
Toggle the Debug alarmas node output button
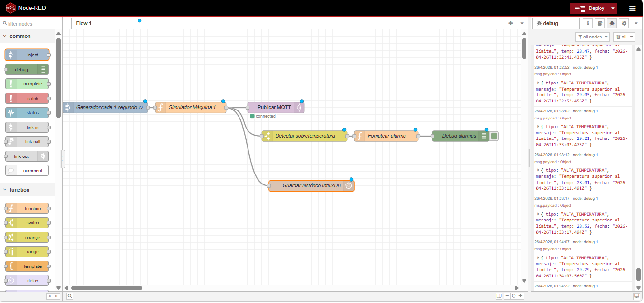(x=494, y=136)
